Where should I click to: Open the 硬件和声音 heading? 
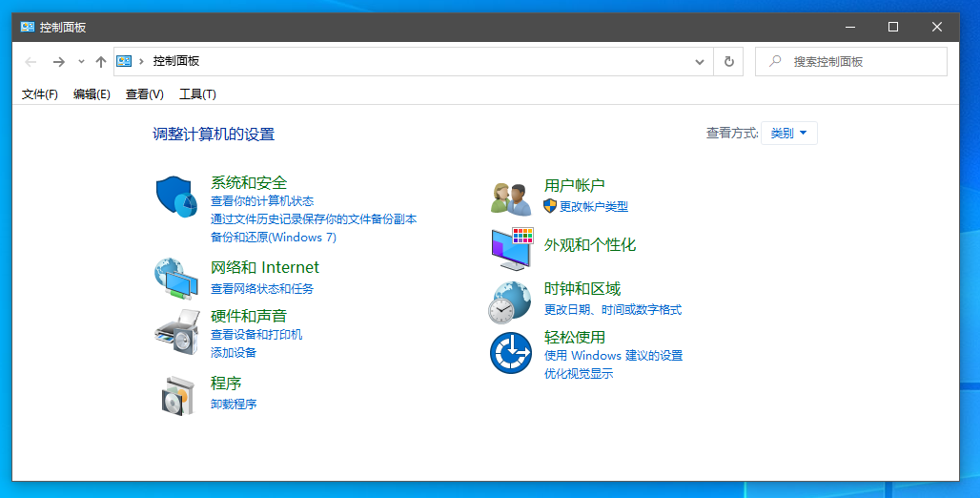249,316
